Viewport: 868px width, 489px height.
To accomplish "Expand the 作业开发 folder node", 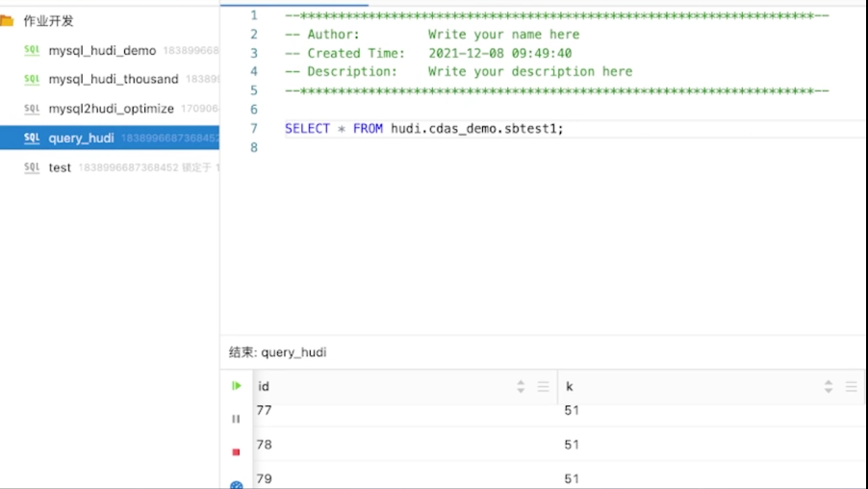I will pos(48,21).
